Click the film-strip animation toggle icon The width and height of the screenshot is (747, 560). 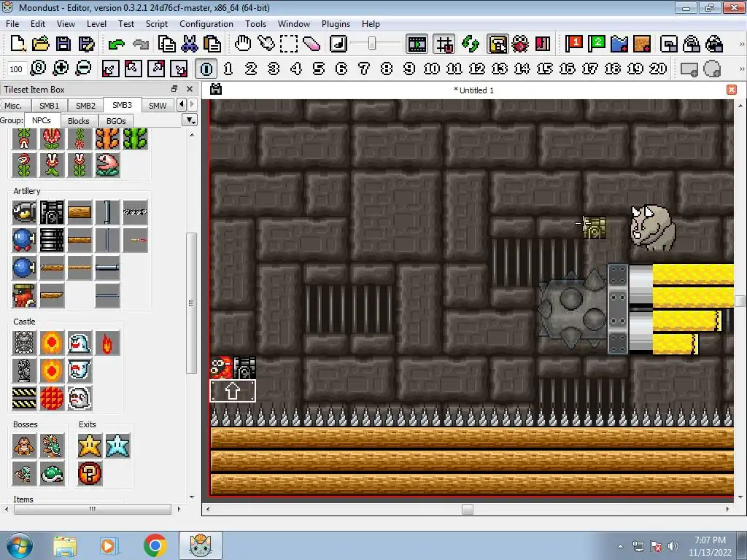[417, 44]
